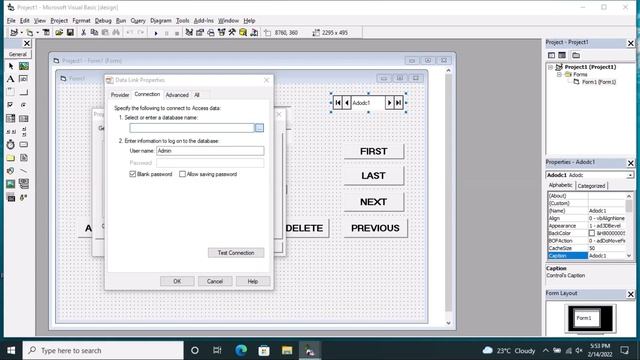The height and width of the screenshot is (360, 640).
Task: Open the Project menu
Action: tap(59, 20)
